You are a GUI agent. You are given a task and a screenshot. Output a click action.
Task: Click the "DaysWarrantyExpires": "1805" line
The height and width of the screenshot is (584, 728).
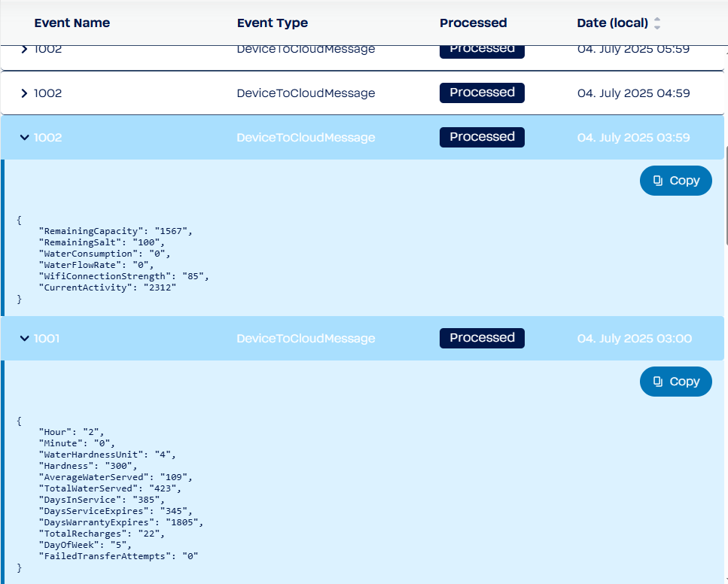(x=121, y=523)
